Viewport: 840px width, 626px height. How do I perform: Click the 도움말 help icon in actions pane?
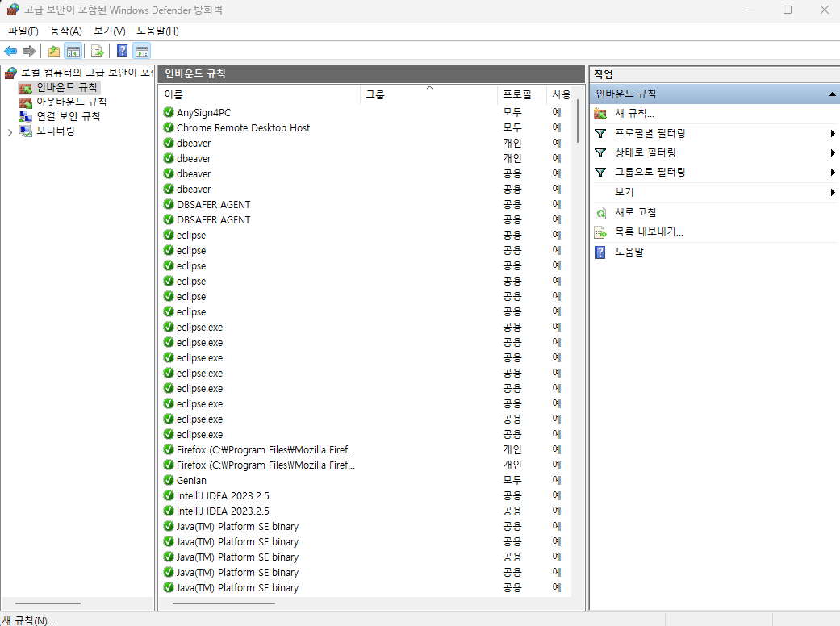[x=600, y=252]
